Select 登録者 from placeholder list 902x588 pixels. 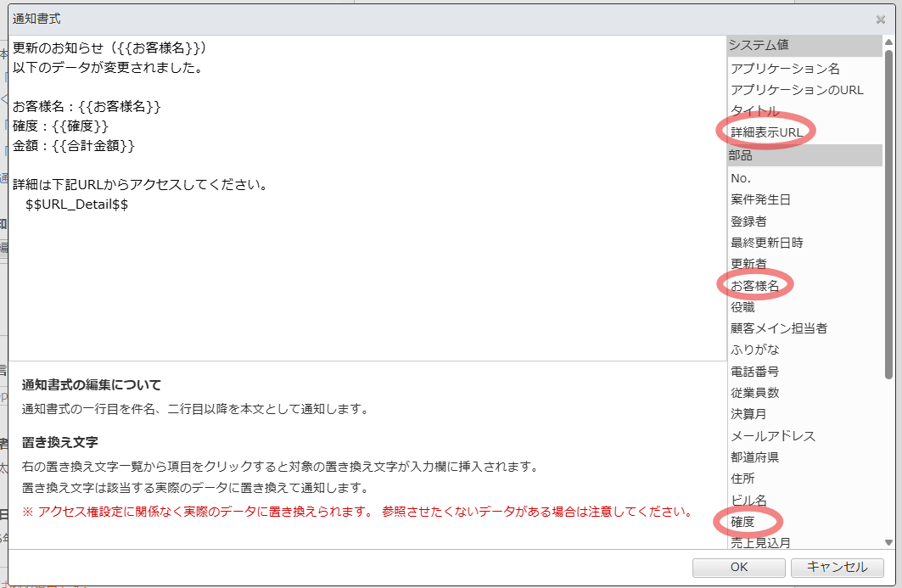[748, 221]
